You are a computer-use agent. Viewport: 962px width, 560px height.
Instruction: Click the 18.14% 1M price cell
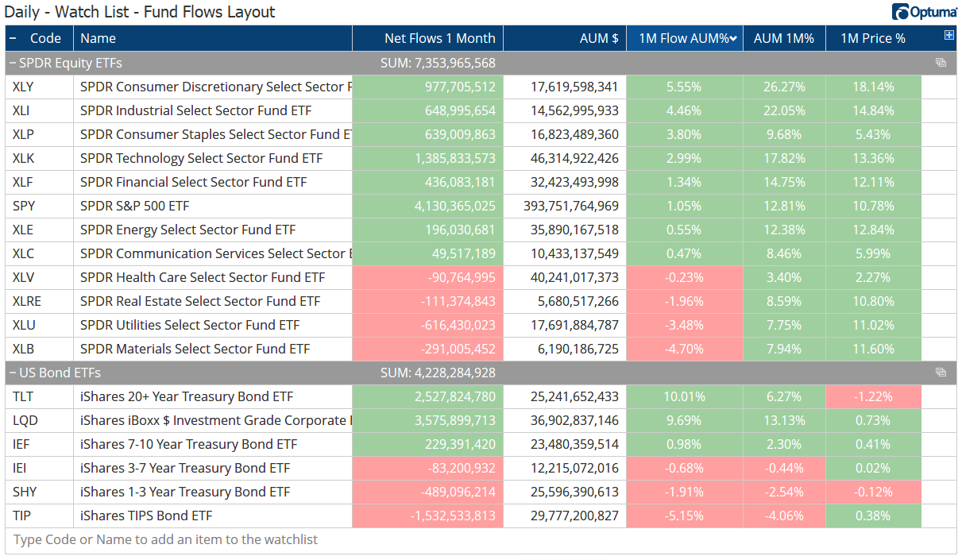pos(874,87)
